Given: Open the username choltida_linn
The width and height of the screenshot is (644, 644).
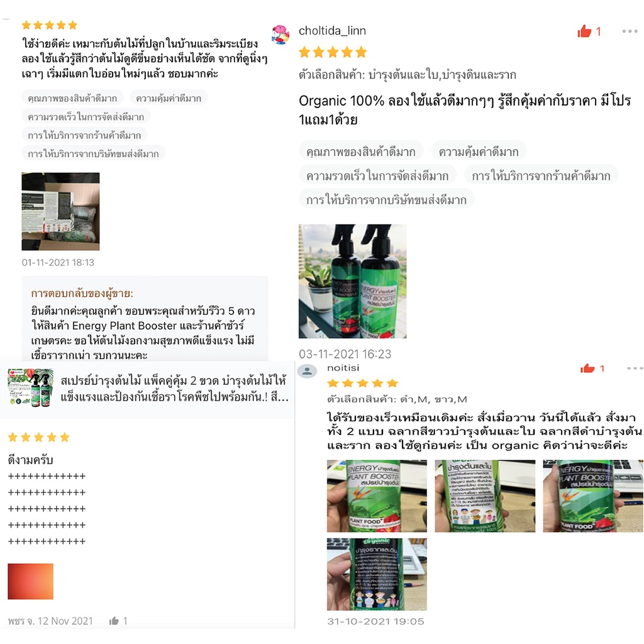Looking at the screenshot, I should pyautogui.click(x=332, y=31).
